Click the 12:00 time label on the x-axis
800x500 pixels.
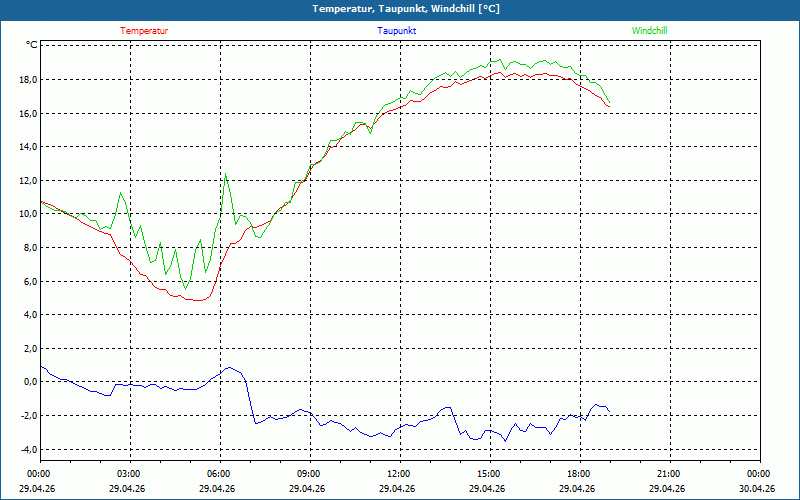click(399, 473)
